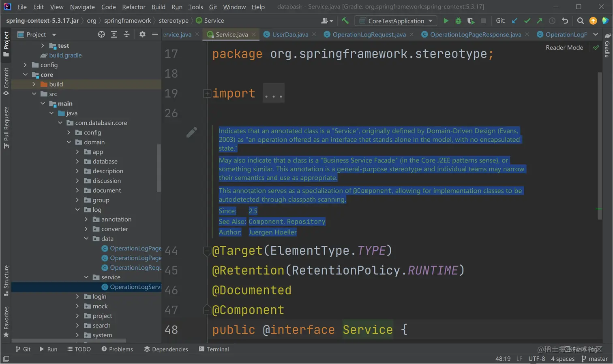The image size is (613, 364).
Task: Click the Git Update Project arrow icon
Action: (514, 21)
